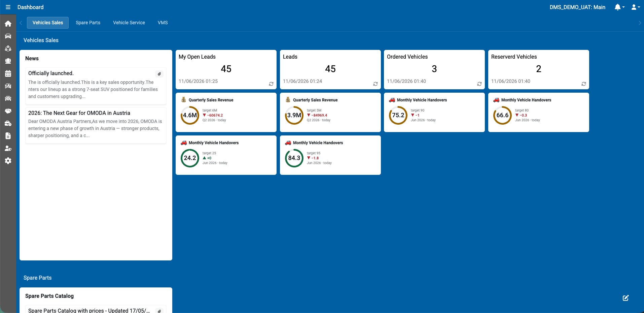Click car icon on 75.2 handovers card
This screenshot has width=644, height=313.
(392, 100)
